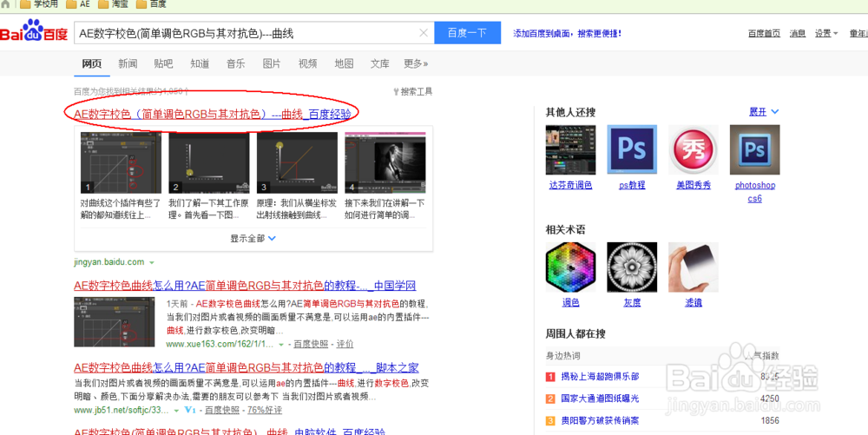Switch to the 地图 tab
Viewport: 868px width, 435px height.
coord(344,63)
